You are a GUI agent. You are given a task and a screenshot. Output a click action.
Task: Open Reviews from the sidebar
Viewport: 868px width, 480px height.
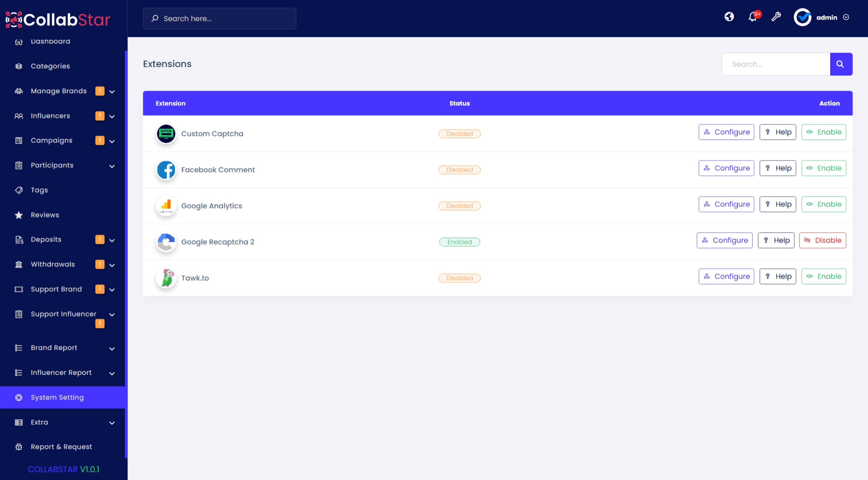pos(62,215)
